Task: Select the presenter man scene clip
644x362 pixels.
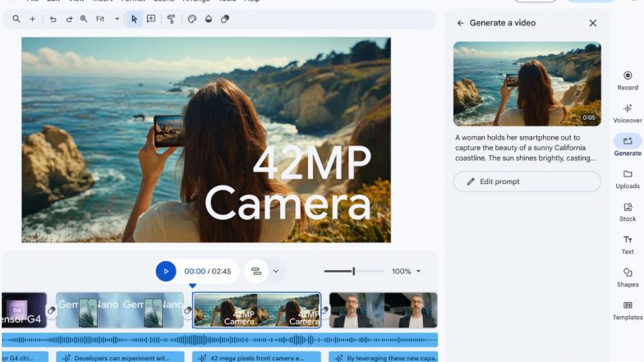Action: (x=383, y=310)
